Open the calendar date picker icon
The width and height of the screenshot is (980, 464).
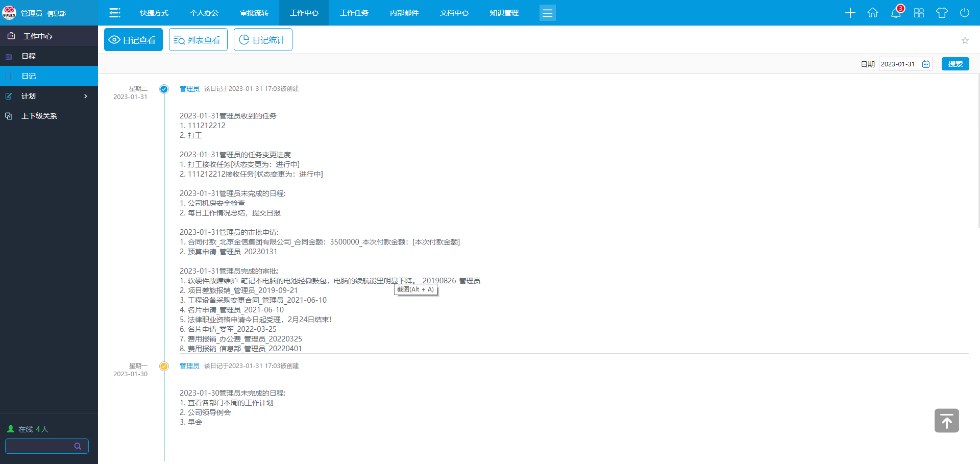(x=926, y=64)
